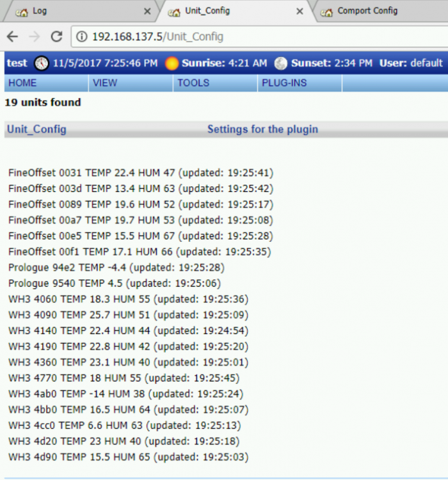
Task: Click the Unit_Config tab favicon
Action: [174, 12]
